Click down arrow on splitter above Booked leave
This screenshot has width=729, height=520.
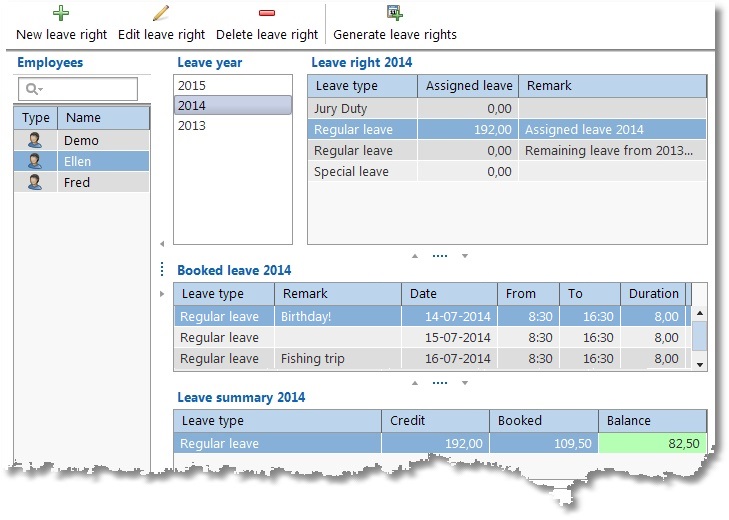(464, 256)
